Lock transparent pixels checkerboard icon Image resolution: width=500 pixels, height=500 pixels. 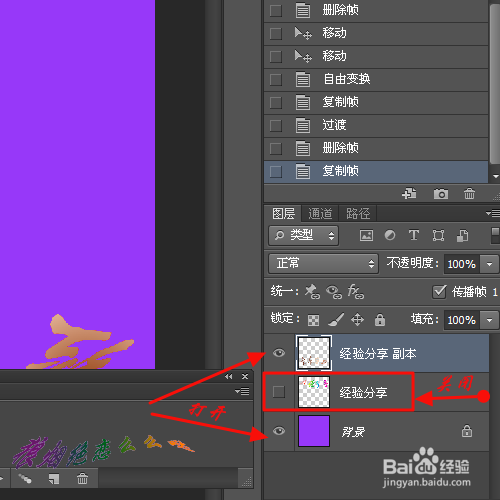point(313,320)
